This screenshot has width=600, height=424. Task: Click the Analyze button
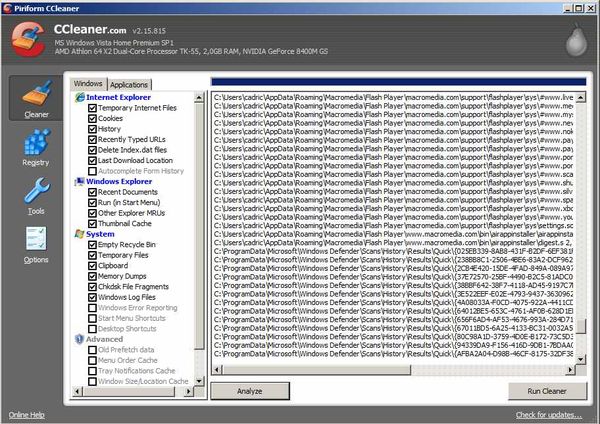(249, 390)
